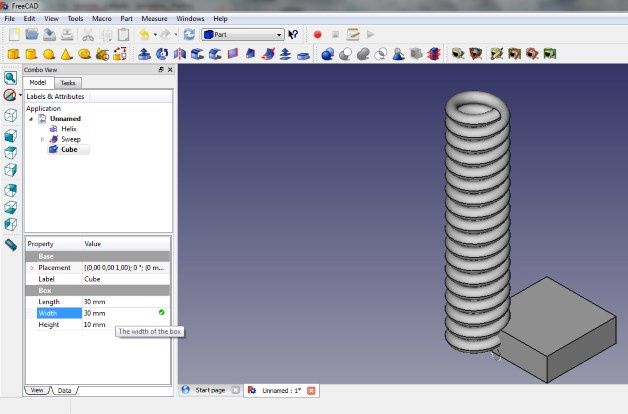
Task: Fit all content with the magnifier icon
Action: point(10,78)
